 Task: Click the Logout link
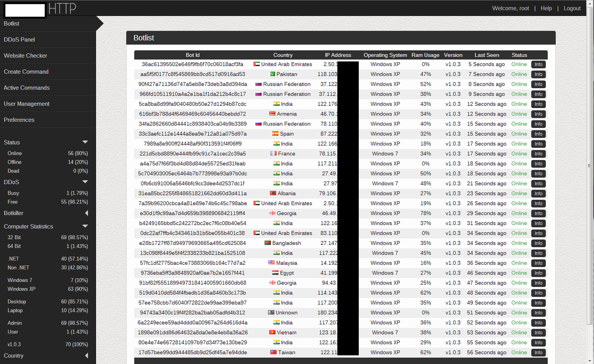click(x=572, y=8)
